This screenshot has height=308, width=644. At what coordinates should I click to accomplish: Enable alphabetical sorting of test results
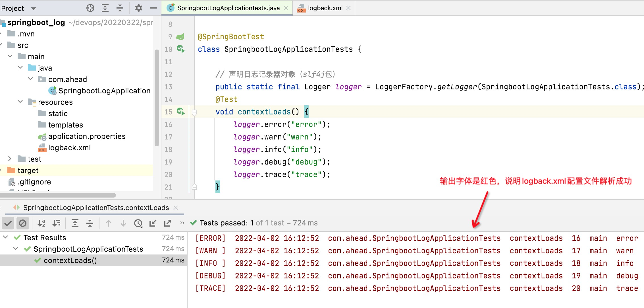(42, 223)
